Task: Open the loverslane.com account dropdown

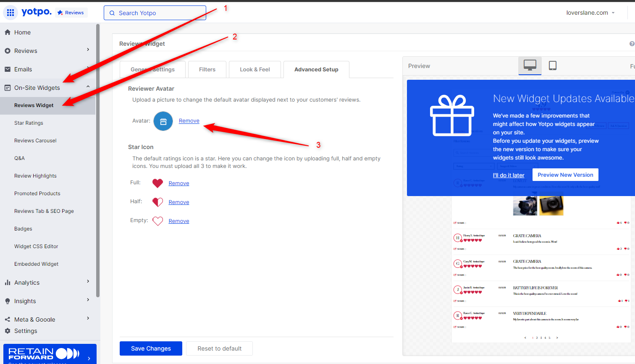Action: pyautogui.click(x=590, y=13)
